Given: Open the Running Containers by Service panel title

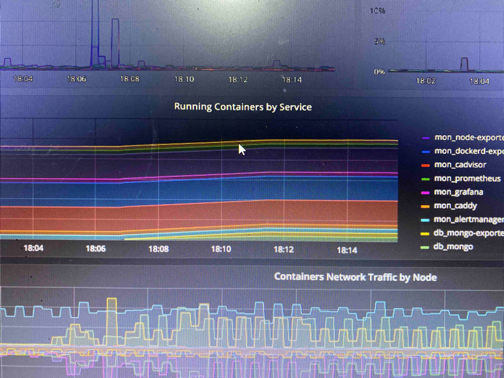Looking at the screenshot, I should pos(243,107).
